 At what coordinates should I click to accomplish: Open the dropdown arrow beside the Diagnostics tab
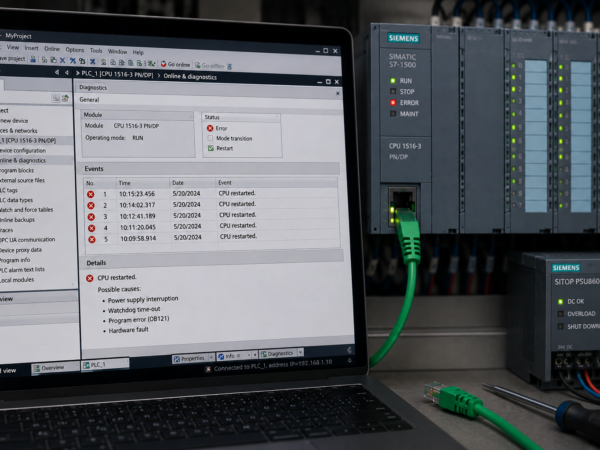[x=300, y=351]
